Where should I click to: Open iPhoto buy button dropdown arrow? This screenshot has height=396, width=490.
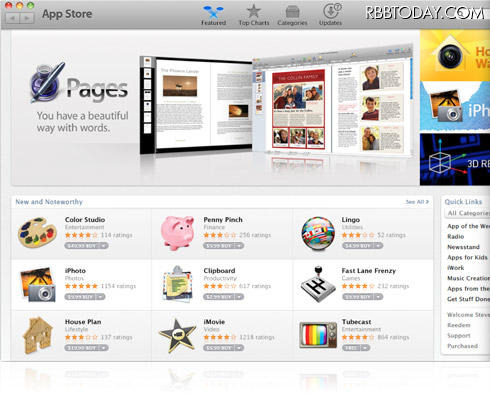click(101, 297)
